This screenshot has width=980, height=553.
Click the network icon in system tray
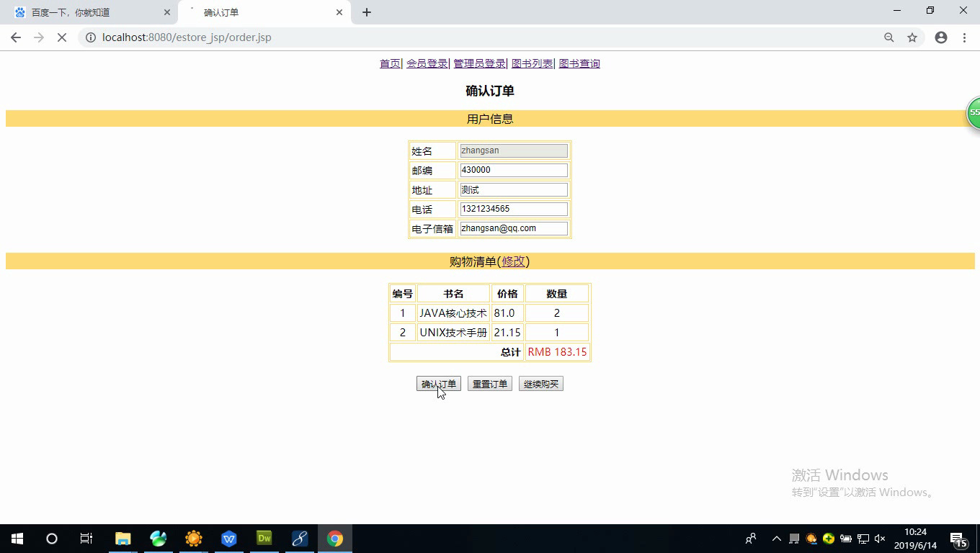tap(863, 539)
